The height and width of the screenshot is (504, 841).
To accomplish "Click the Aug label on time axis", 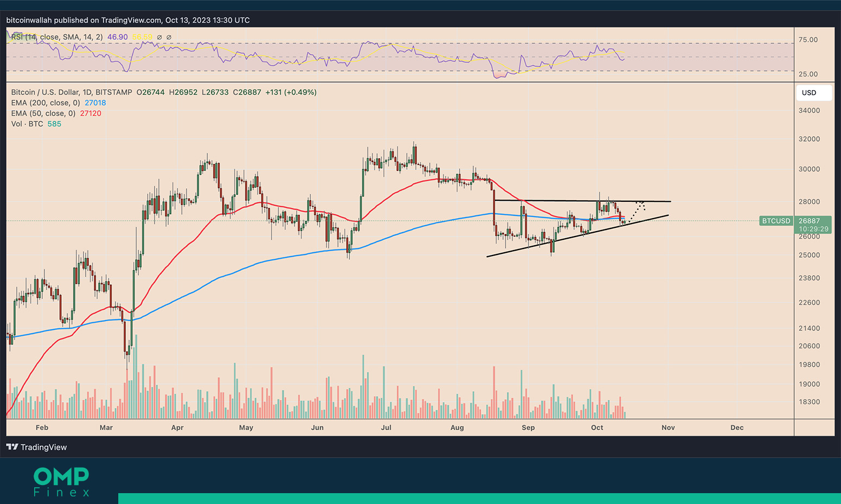I will point(457,428).
